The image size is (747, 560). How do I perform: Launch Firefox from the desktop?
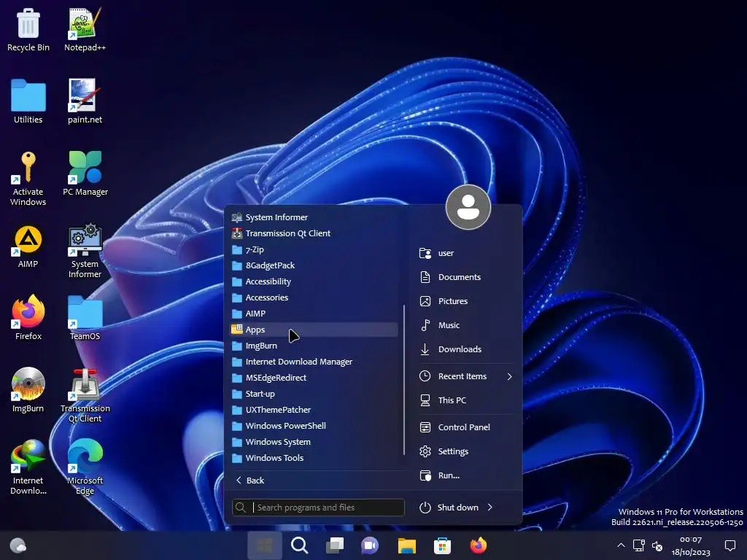coord(28,318)
